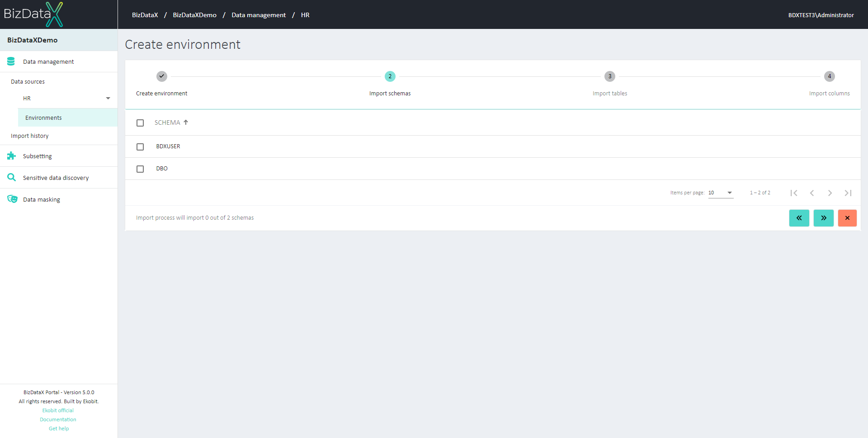The height and width of the screenshot is (438, 868).
Task: Click the import process summary text
Action: 195,218
